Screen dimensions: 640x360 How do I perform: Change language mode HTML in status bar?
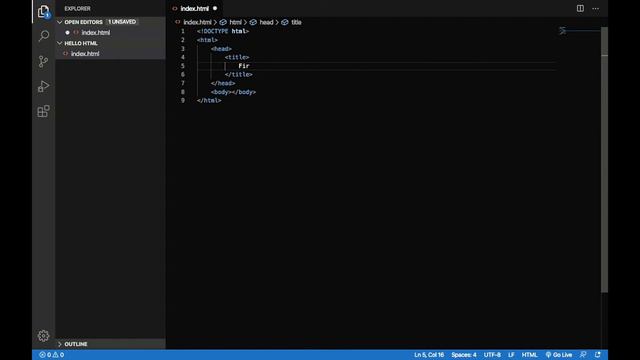click(529, 355)
